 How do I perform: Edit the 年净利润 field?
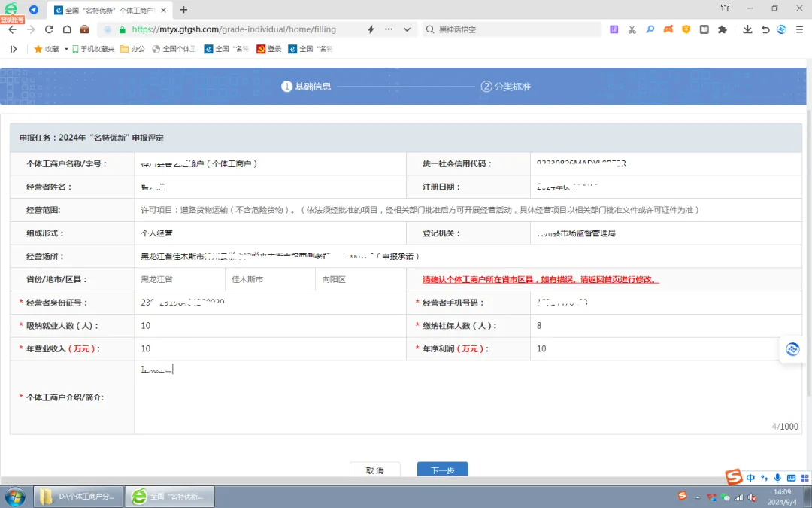click(666, 349)
